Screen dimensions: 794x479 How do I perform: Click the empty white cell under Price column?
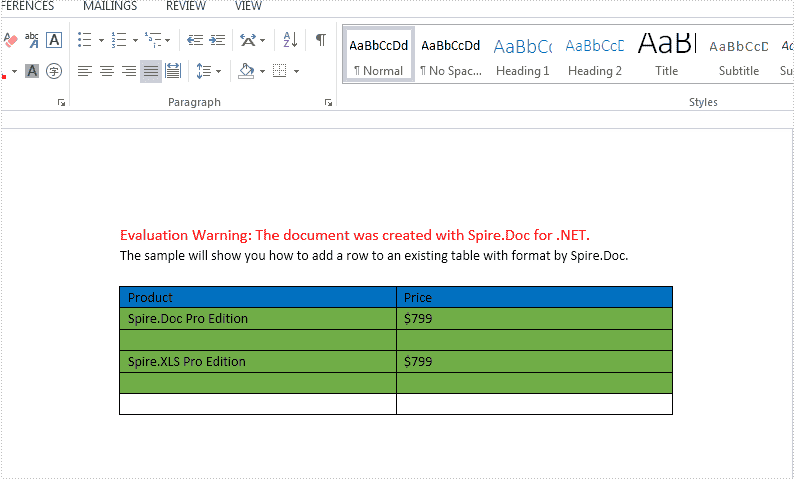coord(534,404)
